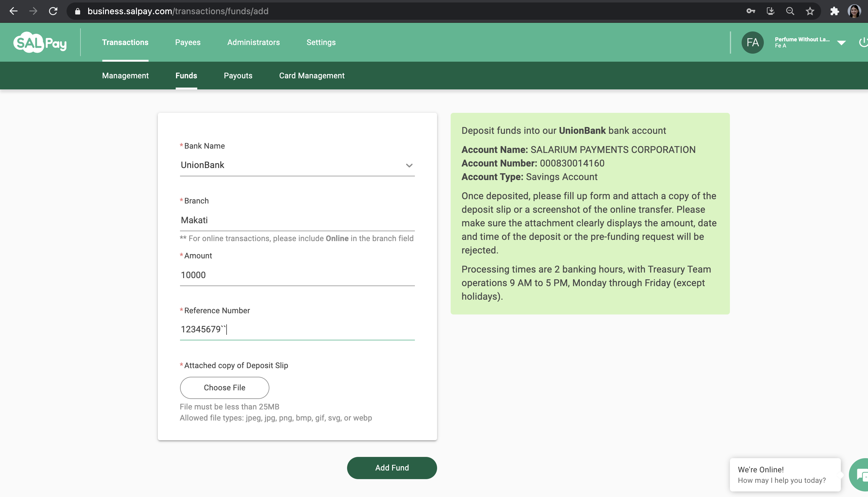Click the FA user avatar

[x=752, y=42]
